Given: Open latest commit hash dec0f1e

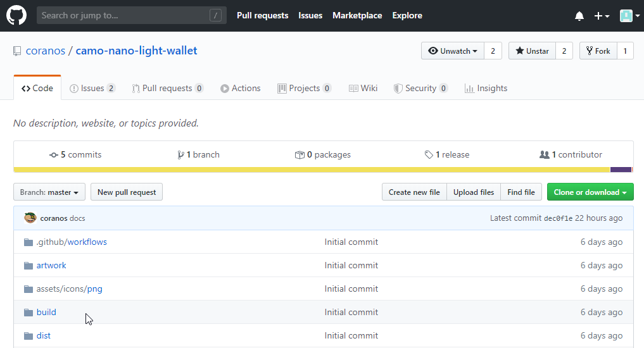Looking at the screenshot, I should tap(558, 218).
